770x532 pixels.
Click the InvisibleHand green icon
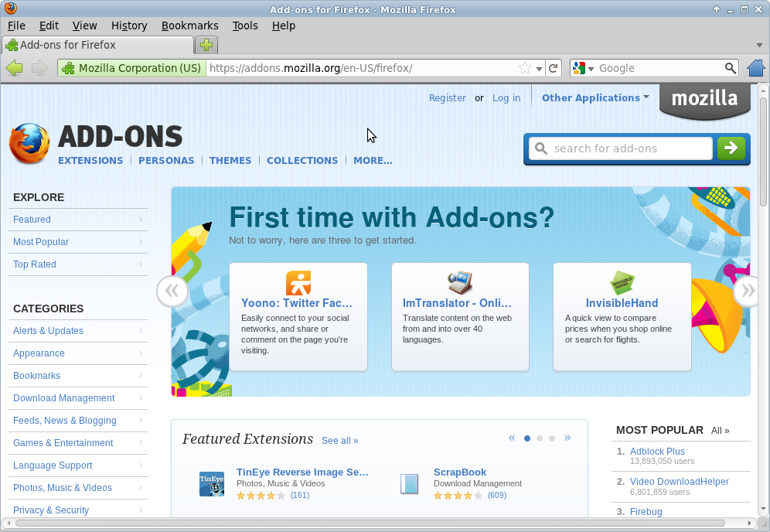[622, 283]
